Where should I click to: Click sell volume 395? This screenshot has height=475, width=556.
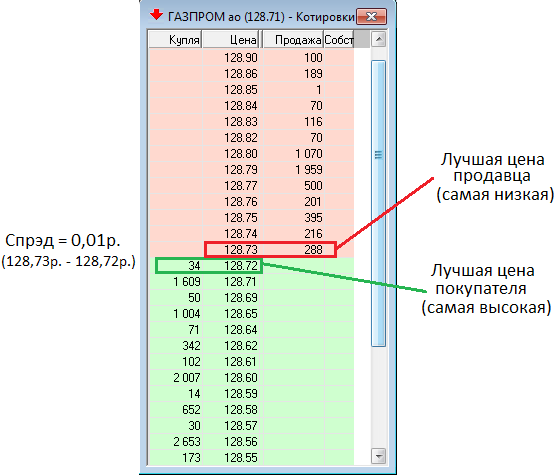[x=294, y=218]
